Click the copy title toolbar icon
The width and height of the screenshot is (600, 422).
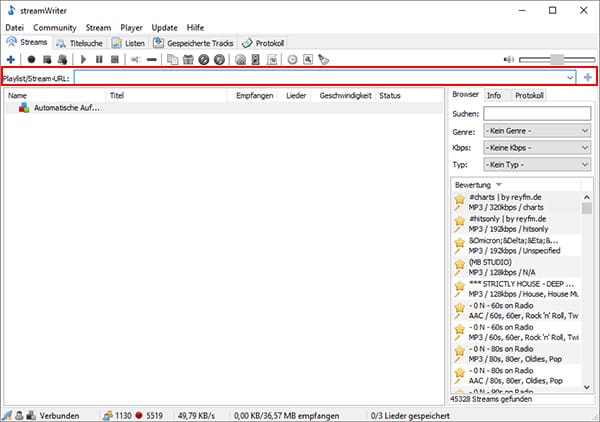pos(173,60)
